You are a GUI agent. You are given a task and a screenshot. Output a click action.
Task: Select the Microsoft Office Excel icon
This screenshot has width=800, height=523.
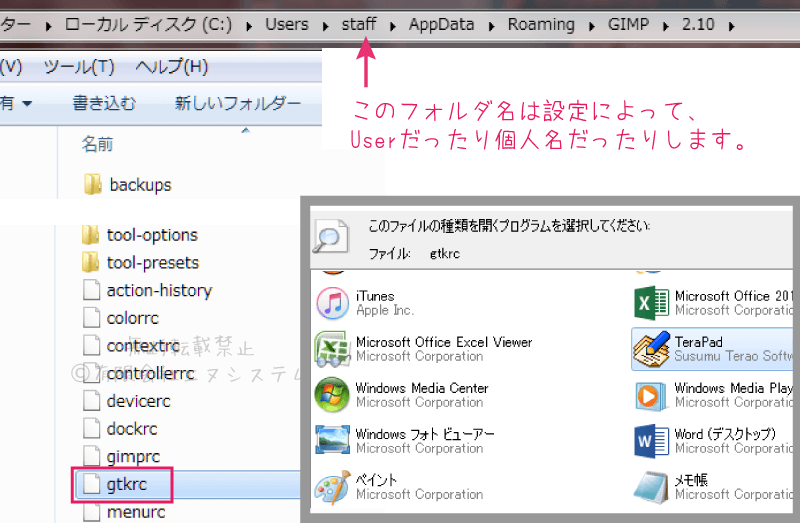click(651, 303)
